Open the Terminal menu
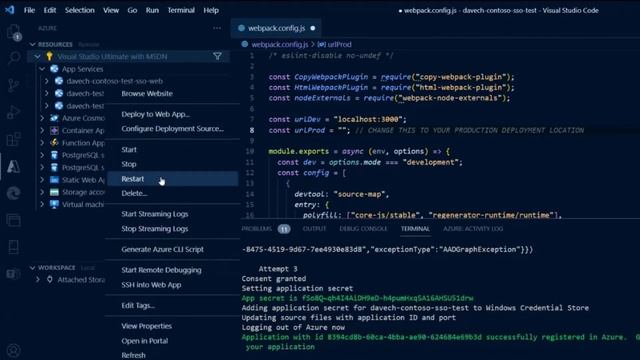640x360 pixels. (181, 10)
